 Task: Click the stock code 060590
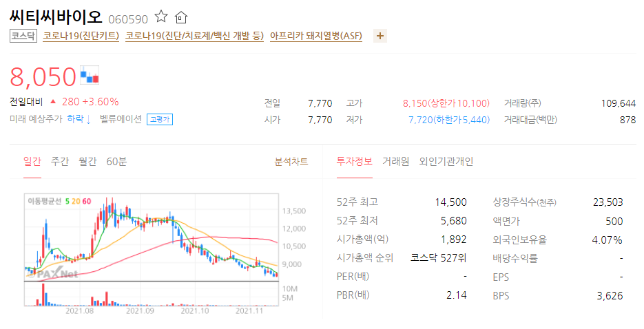point(128,19)
